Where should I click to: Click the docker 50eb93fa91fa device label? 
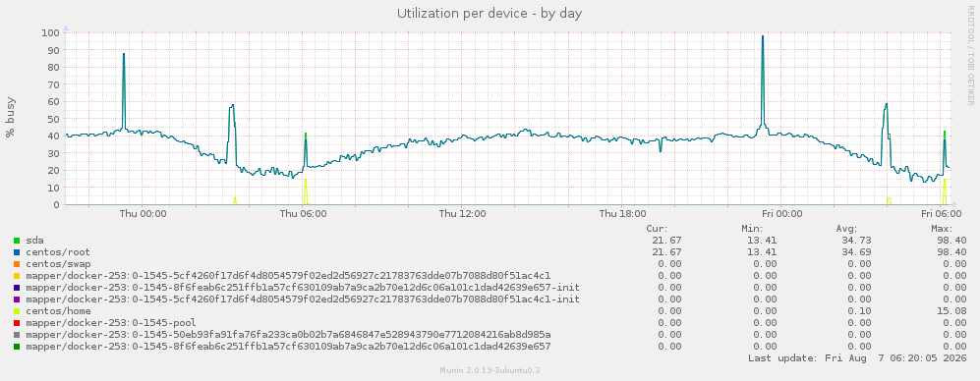point(288,335)
